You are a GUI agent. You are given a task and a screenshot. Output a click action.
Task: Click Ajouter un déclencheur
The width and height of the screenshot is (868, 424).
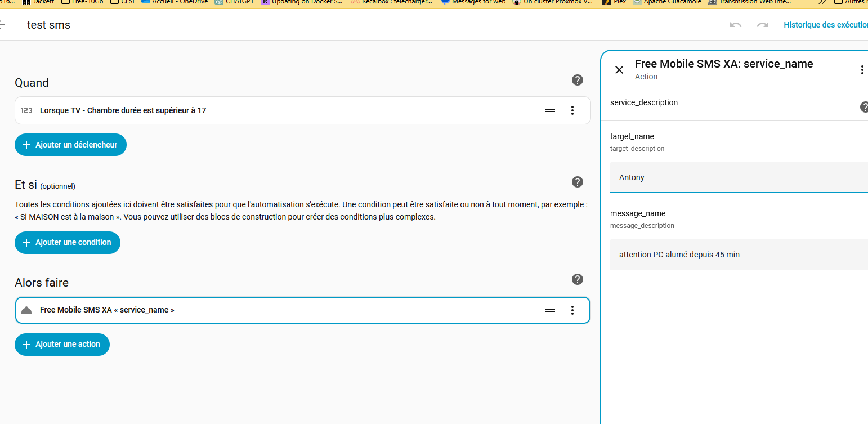coord(70,145)
